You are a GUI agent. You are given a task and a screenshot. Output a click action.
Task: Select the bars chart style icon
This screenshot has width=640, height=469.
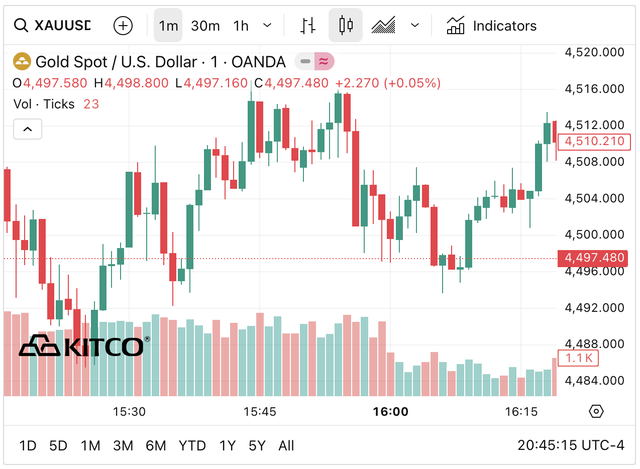(x=309, y=25)
